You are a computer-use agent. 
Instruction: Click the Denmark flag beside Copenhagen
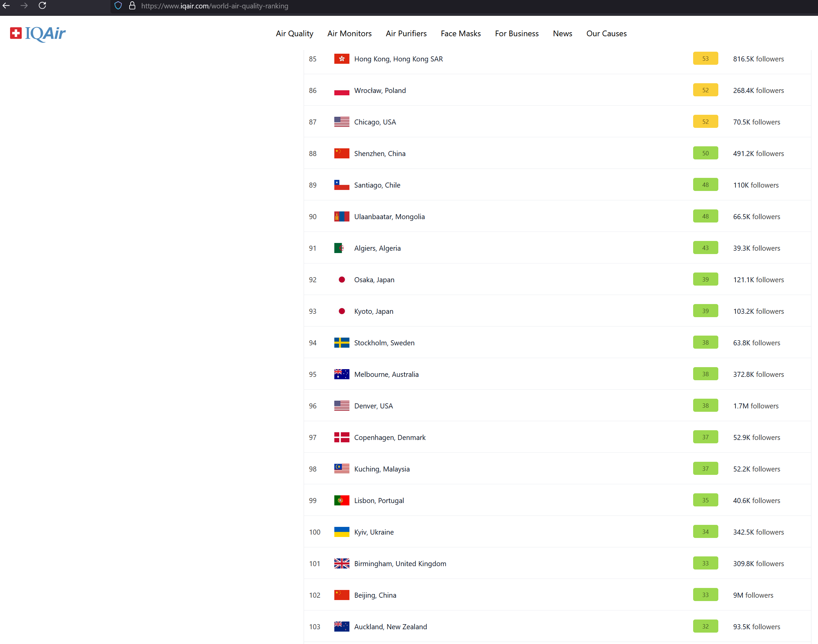pyautogui.click(x=341, y=437)
